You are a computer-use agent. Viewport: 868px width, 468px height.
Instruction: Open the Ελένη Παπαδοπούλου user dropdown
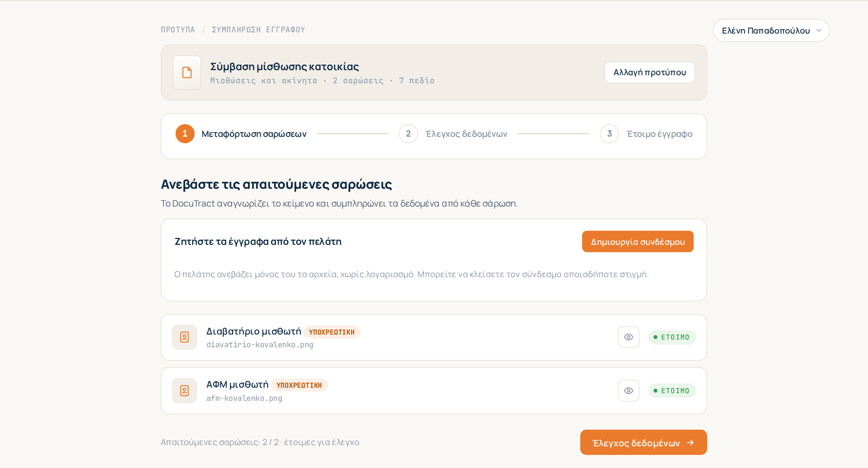tap(771, 31)
